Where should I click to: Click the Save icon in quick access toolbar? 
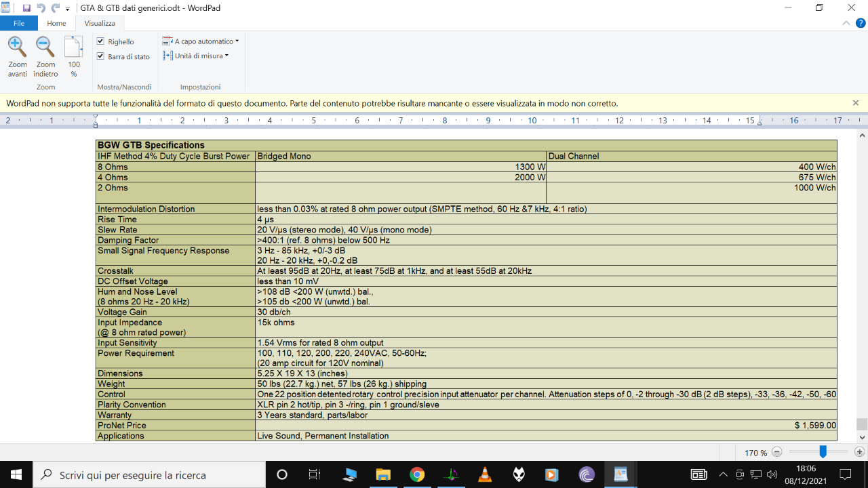coord(26,8)
